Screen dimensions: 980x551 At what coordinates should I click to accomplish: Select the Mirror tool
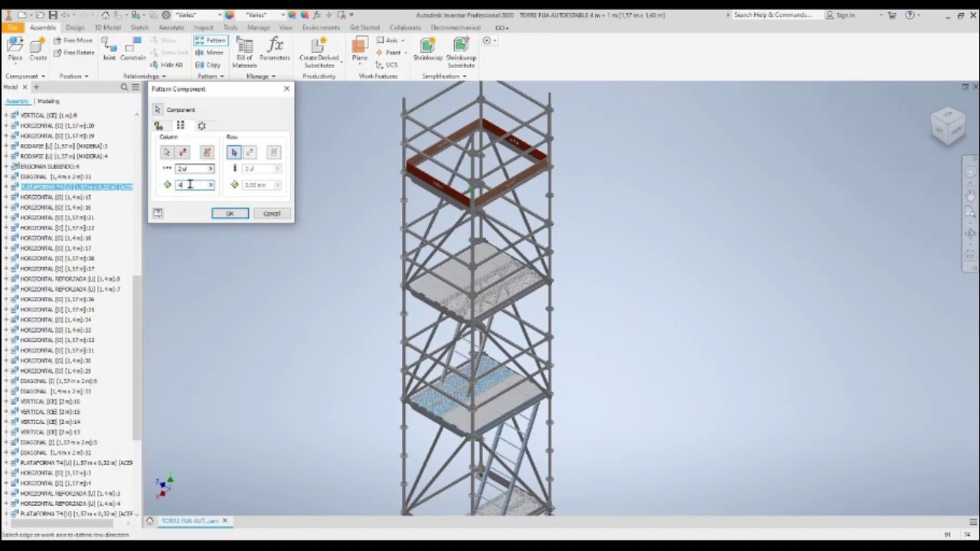(209, 53)
